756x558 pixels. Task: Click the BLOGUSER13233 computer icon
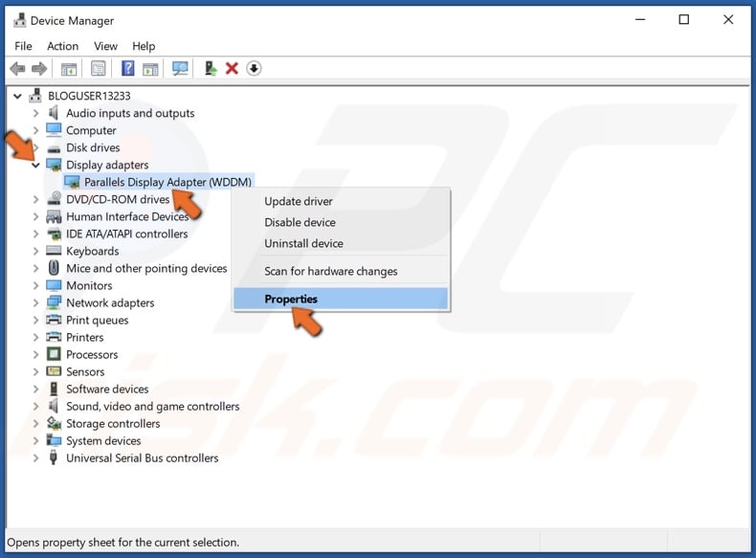click(x=35, y=96)
